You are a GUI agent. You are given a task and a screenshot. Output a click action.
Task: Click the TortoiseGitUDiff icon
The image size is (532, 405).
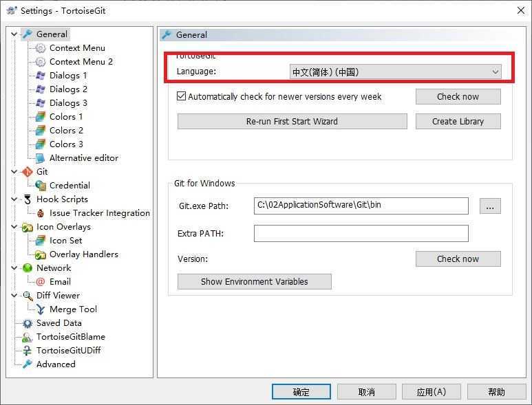[x=27, y=351]
